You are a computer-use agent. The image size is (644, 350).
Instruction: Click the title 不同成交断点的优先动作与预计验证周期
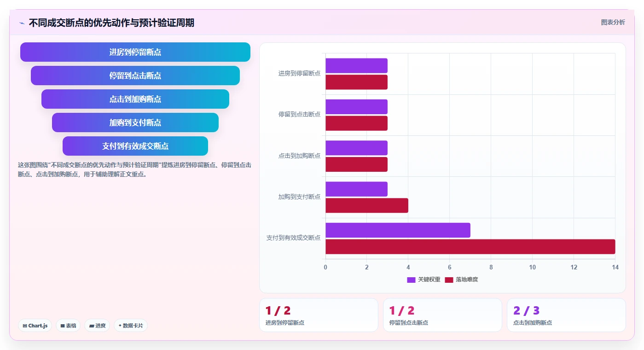click(111, 23)
